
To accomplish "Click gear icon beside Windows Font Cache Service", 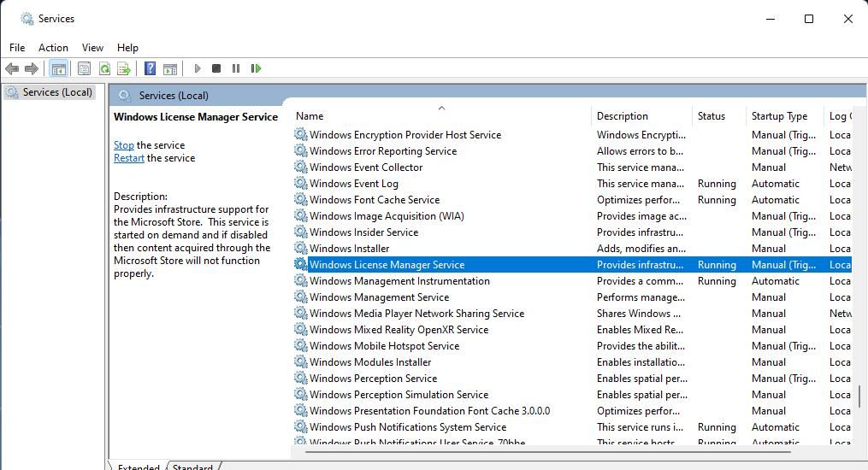I will [300, 200].
